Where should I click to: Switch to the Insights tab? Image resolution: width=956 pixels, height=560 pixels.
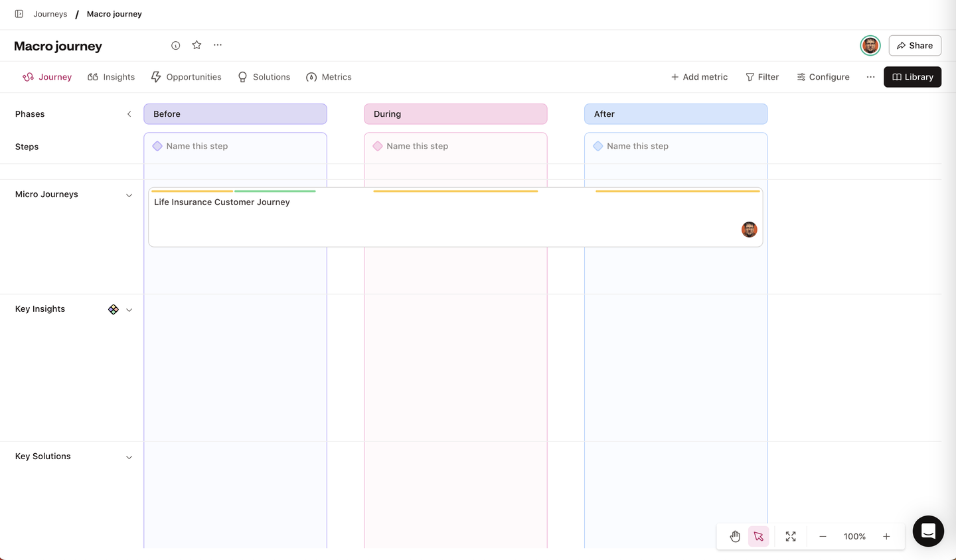tap(112, 77)
